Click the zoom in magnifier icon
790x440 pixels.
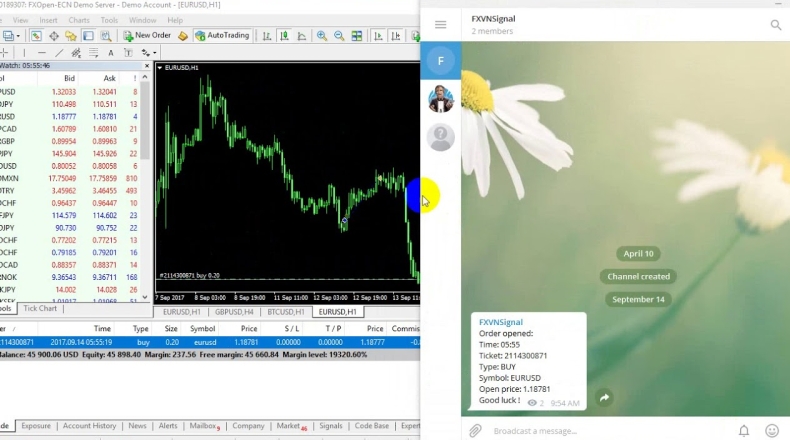[x=322, y=35]
